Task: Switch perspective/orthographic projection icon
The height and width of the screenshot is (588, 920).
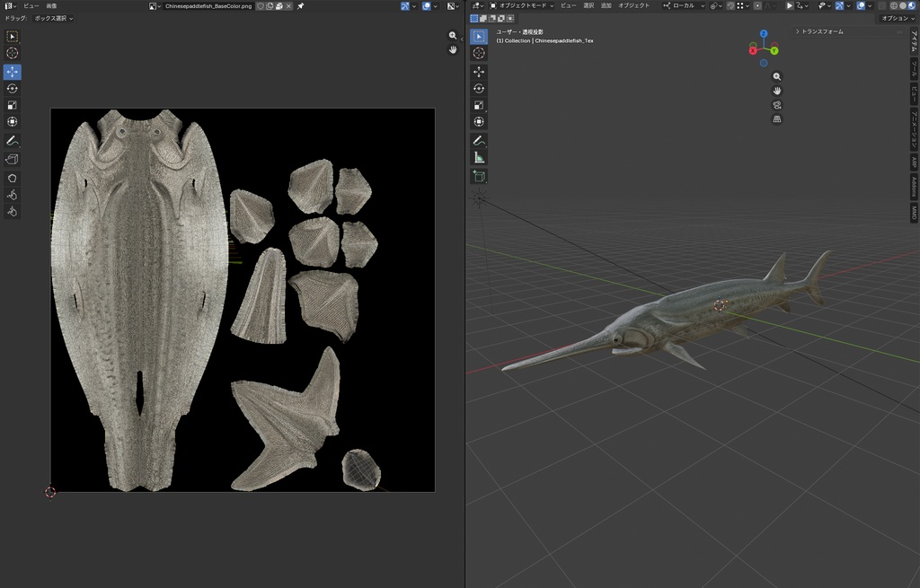Action: (777, 119)
